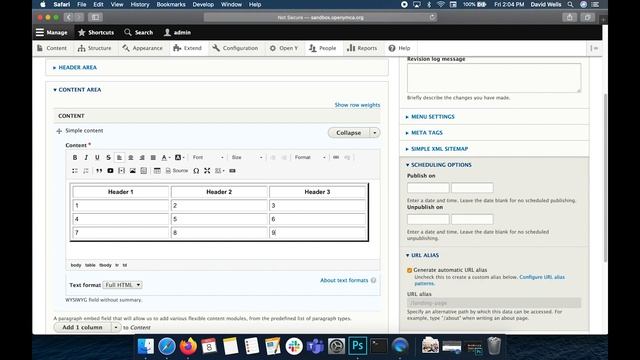Image resolution: width=640 pixels, height=360 pixels.
Task: Switch to Source view
Action: click(177, 171)
